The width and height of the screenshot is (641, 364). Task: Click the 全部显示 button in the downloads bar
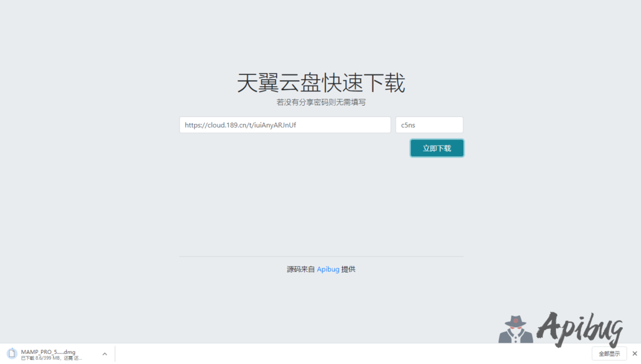tap(608, 353)
